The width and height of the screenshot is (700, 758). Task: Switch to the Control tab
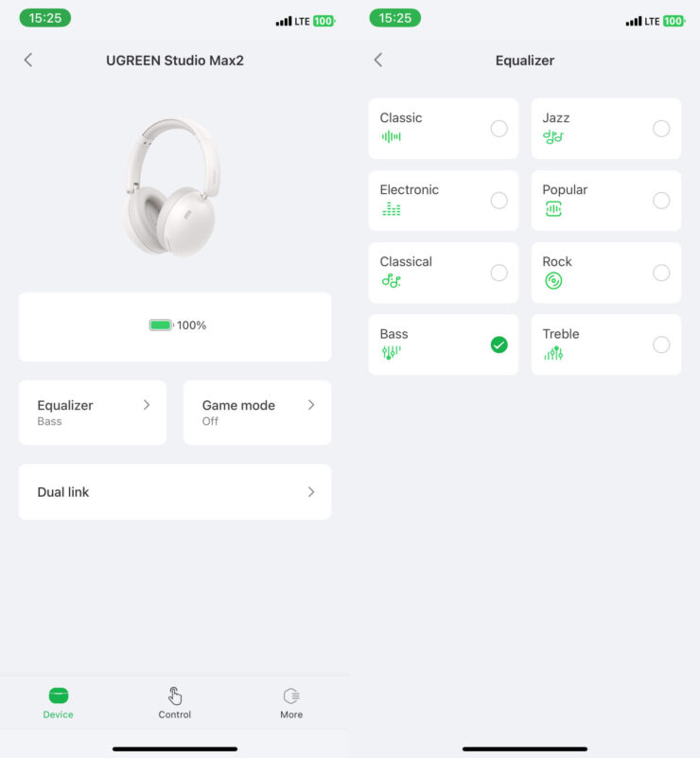pos(175,703)
